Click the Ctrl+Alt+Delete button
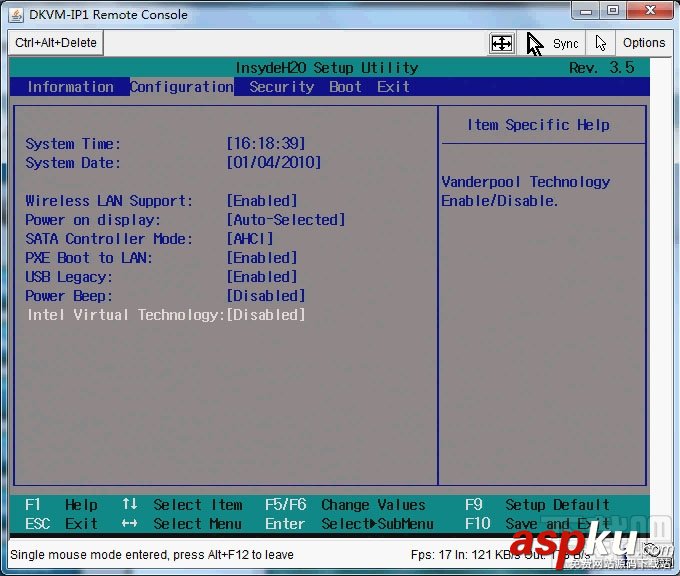The height and width of the screenshot is (576, 680). click(56, 43)
